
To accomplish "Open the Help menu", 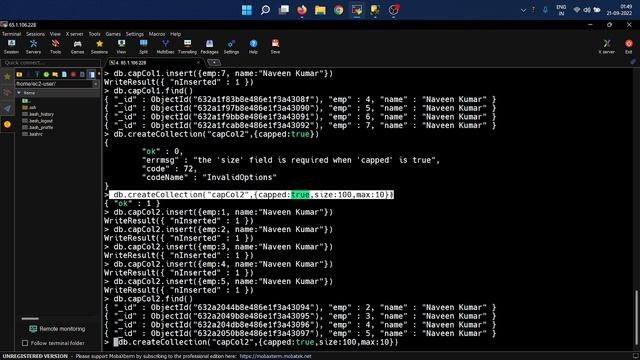I will [x=176, y=34].
